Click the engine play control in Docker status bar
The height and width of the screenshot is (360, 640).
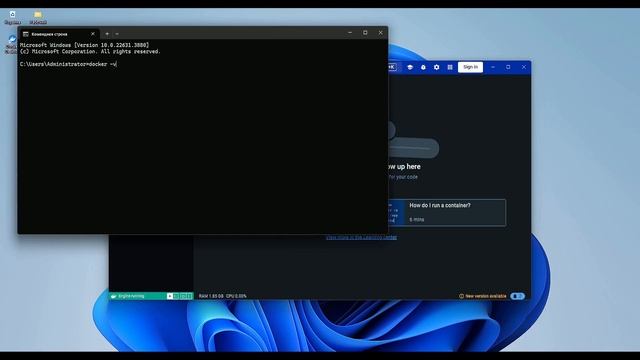[x=169, y=296]
